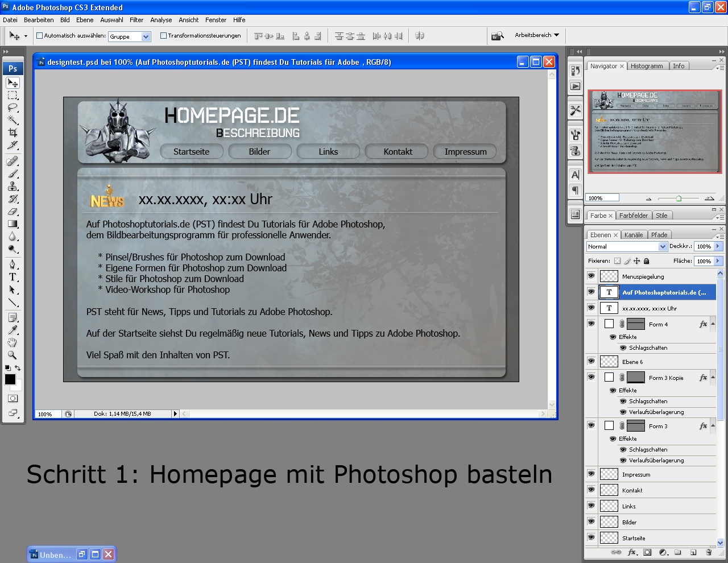Delete layer using trash icon
Screen dimensions: 728x563
click(x=709, y=552)
